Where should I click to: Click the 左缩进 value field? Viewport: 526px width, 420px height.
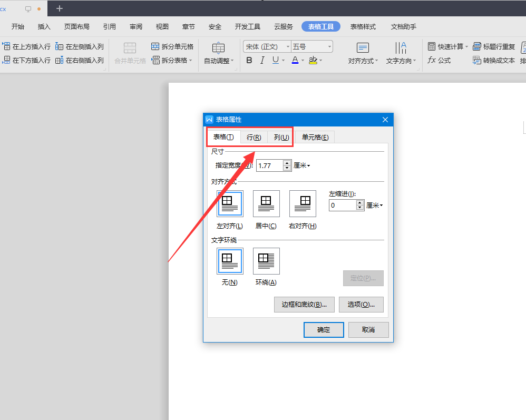coord(343,206)
